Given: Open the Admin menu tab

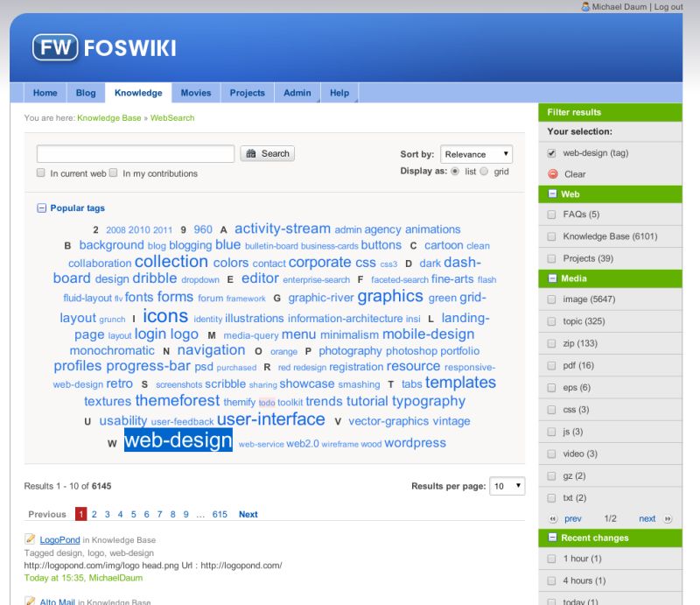Looking at the screenshot, I should (297, 93).
